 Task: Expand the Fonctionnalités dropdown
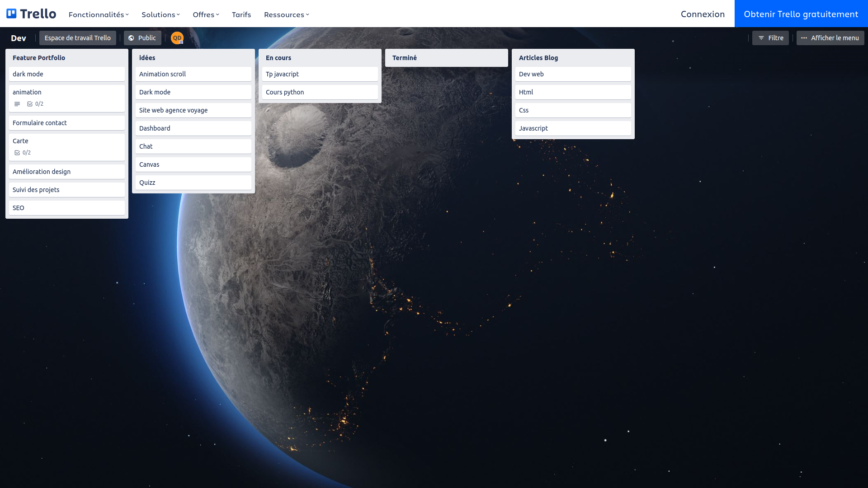[x=99, y=14]
